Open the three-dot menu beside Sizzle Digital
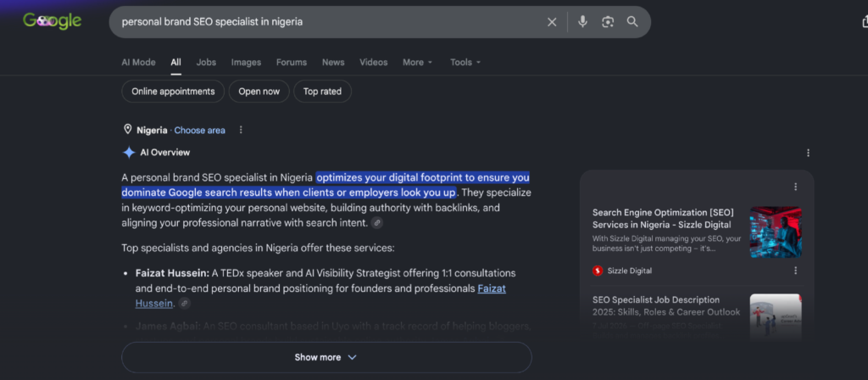Screen dimensions: 868x380 (x=795, y=271)
